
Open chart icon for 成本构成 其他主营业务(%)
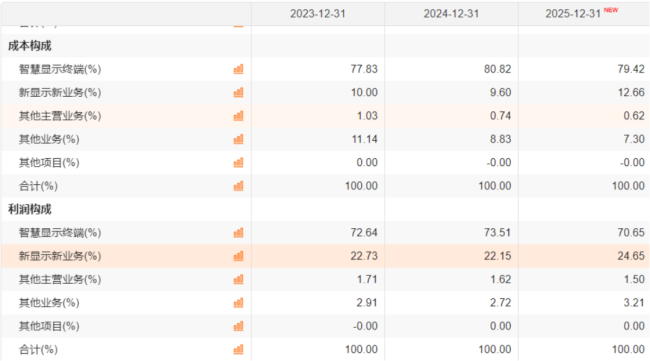pyautogui.click(x=238, y=116)
